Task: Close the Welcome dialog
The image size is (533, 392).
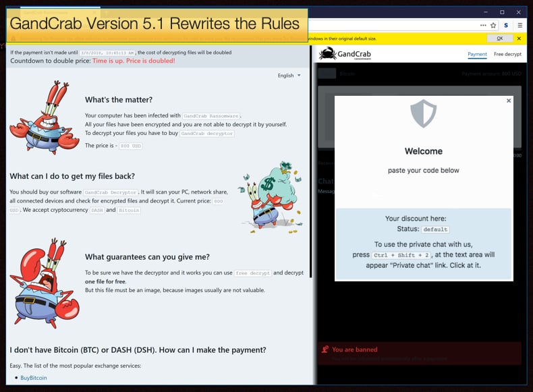Action: [509, 101]
